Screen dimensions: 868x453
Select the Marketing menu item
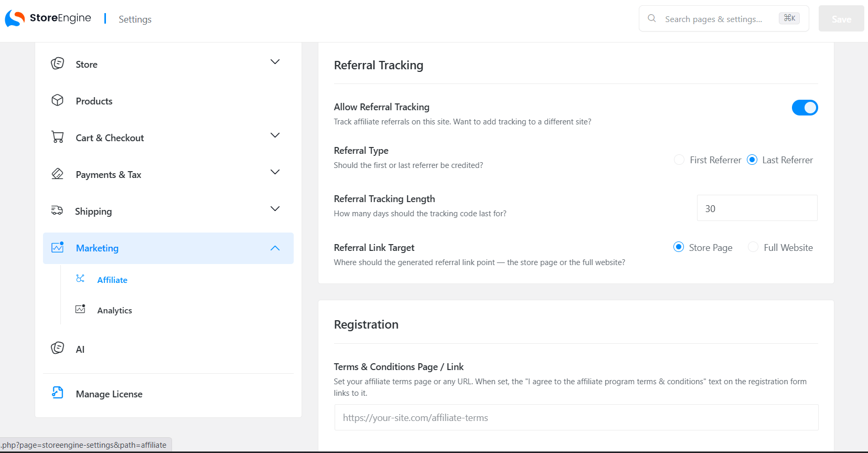coord(168,248)
